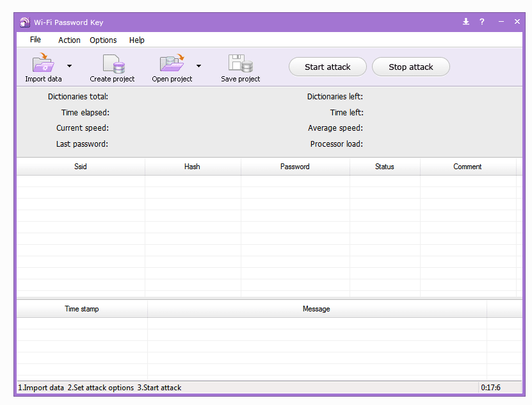Screen dimensions: 532x405
Task: Click the Open project folder icon
Action: [172, 64]
